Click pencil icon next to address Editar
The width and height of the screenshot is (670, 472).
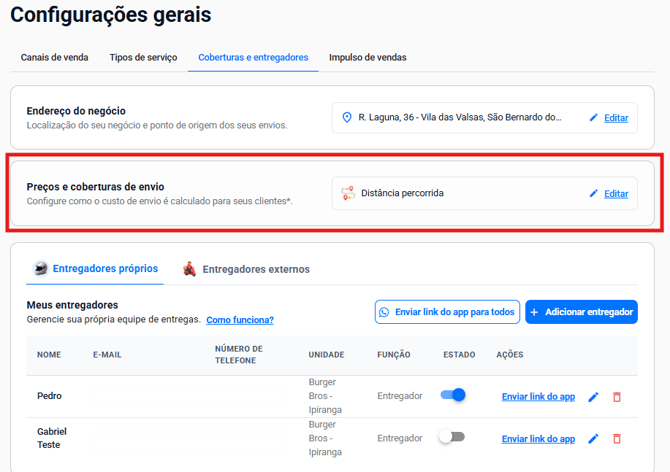pos(594,117)
